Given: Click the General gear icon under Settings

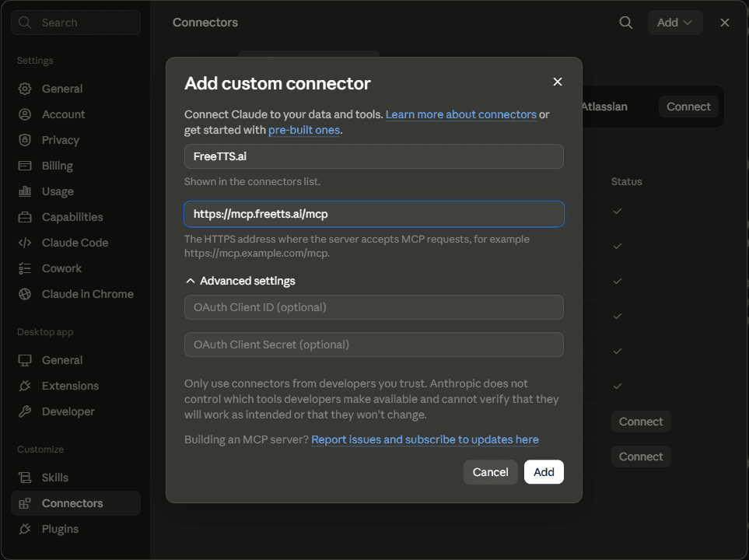Looking at the screenshot, I should coord(25,89).
